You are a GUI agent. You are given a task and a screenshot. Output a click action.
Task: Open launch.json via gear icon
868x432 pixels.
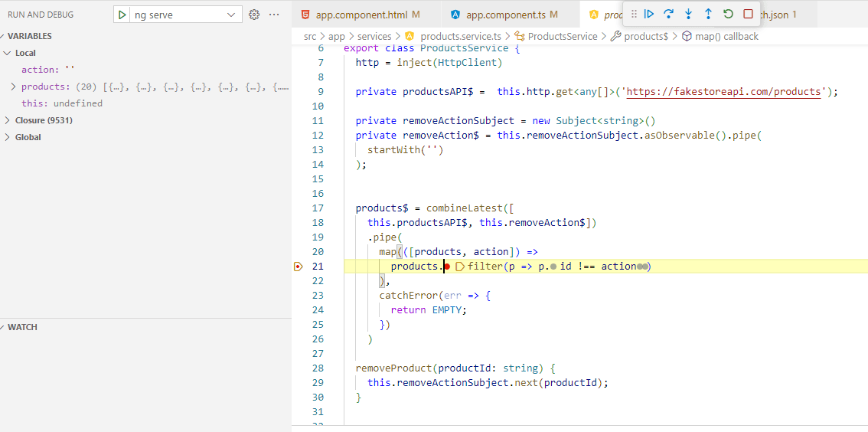pos(255,15)
